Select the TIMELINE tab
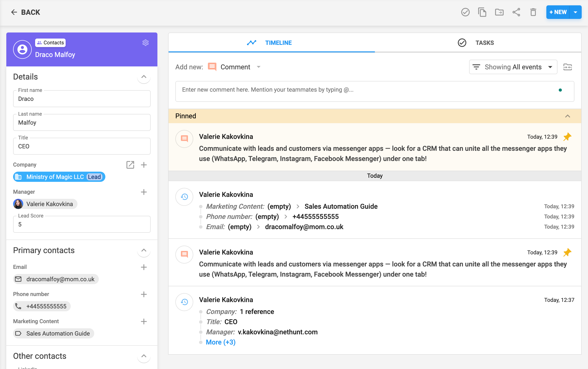588x369 pixels. [x=279, y=42]
